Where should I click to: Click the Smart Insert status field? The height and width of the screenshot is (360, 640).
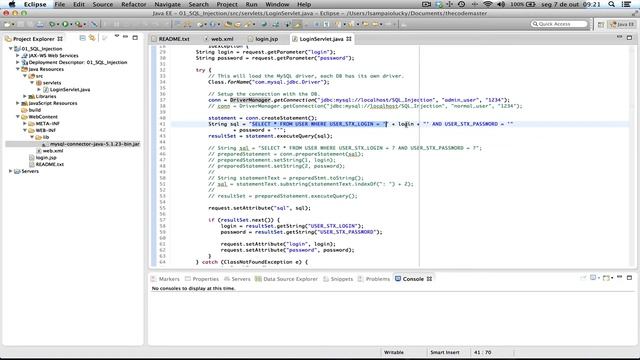point(444,352)
